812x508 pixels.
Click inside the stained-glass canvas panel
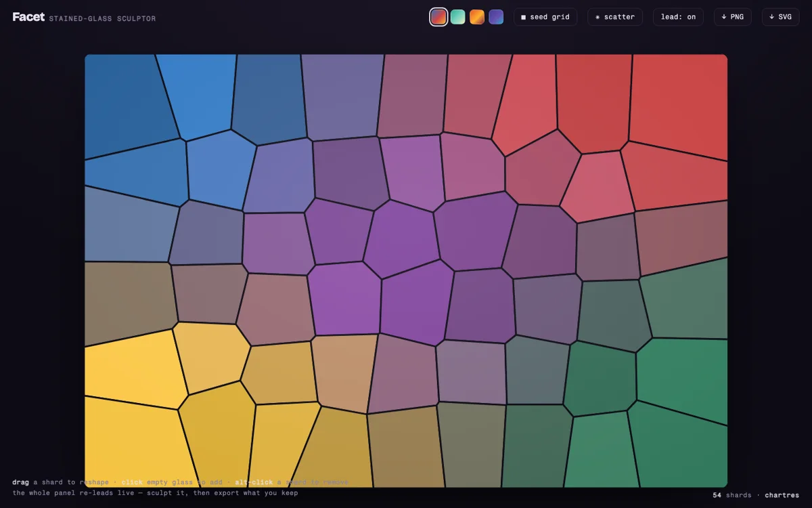(406, 271)
